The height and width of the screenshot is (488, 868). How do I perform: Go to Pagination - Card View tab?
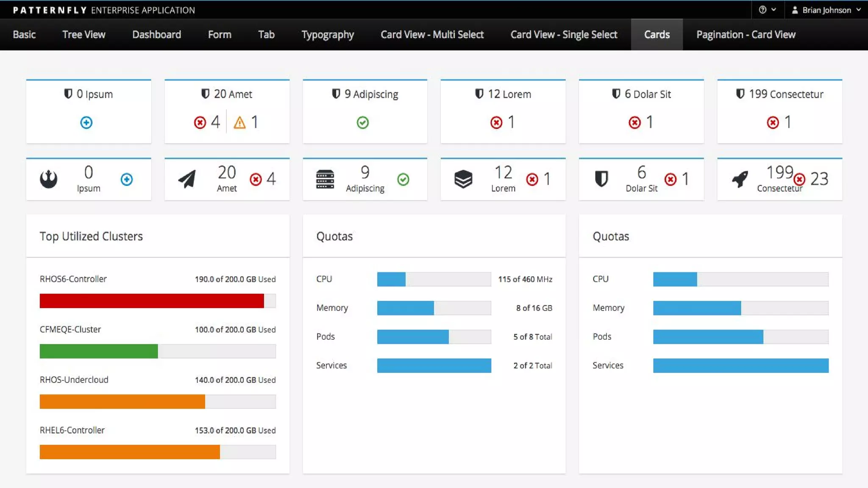coord(746,34)
